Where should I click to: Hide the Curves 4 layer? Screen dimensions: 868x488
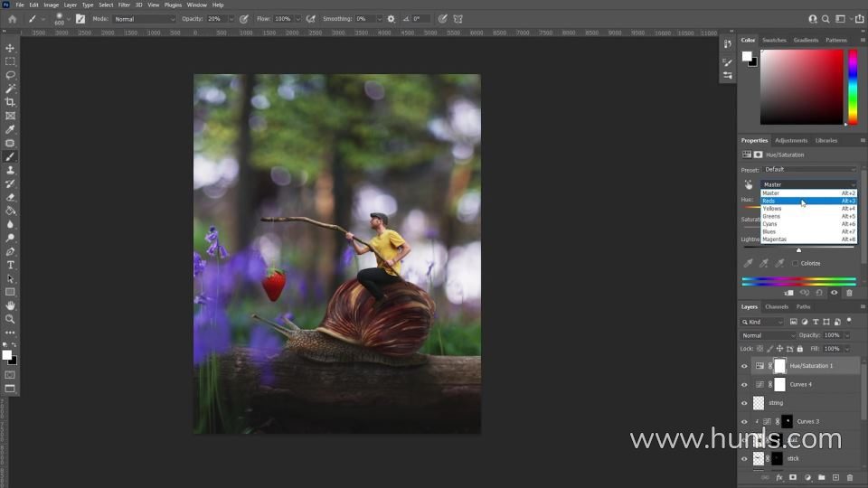point(744,384)
